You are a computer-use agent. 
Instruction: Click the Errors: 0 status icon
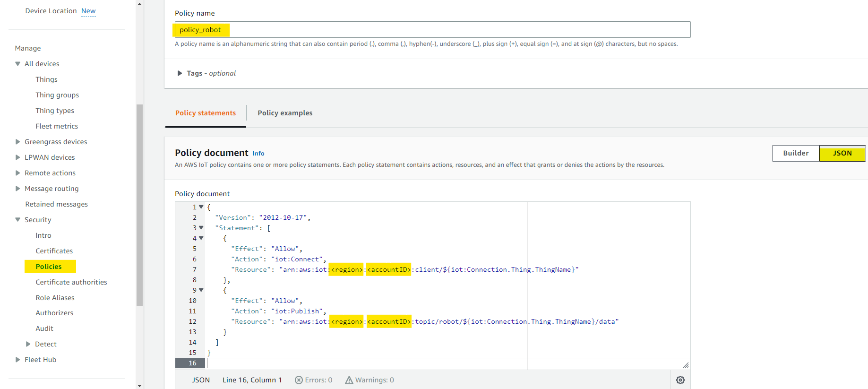[x=299, y=380]
